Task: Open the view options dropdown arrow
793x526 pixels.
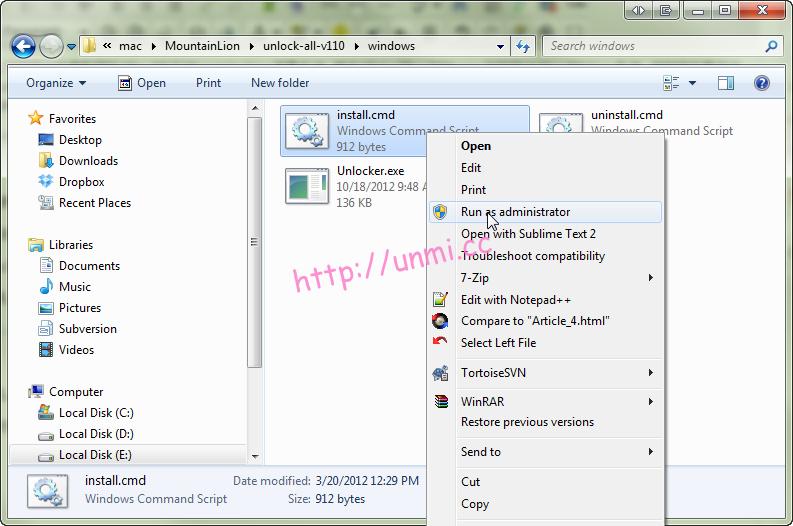Action: pos(692,83)
